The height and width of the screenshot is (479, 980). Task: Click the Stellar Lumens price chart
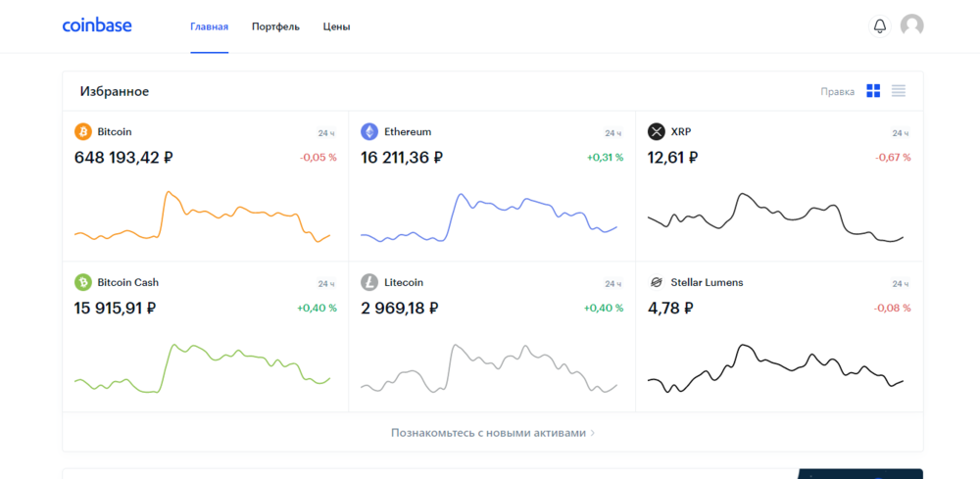[775, 368]
